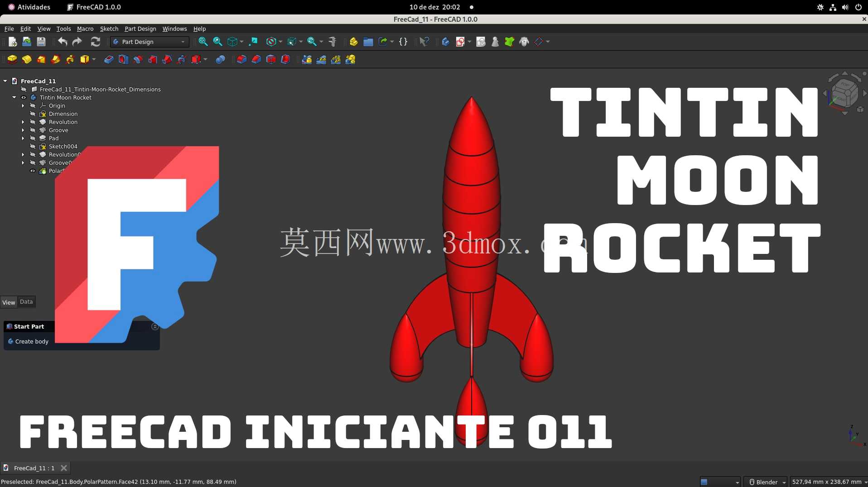Select the Additive Pipe tool
868x487 pixels.
56,59
